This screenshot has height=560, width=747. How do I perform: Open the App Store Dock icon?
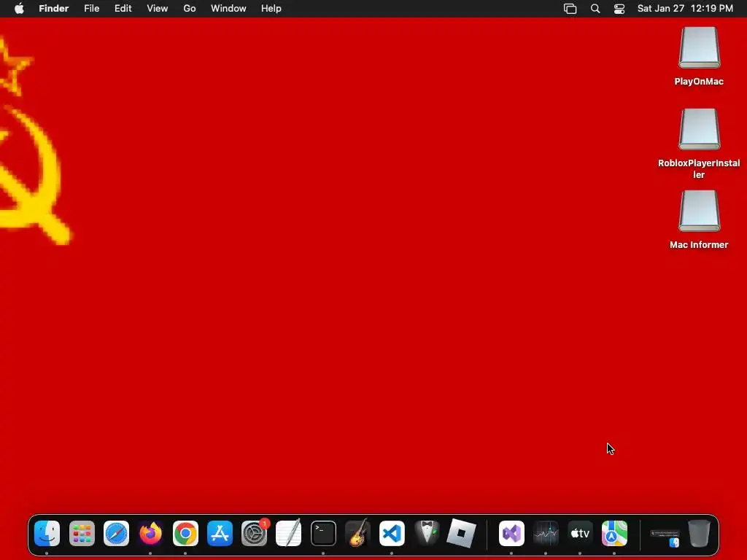(220, 533)
